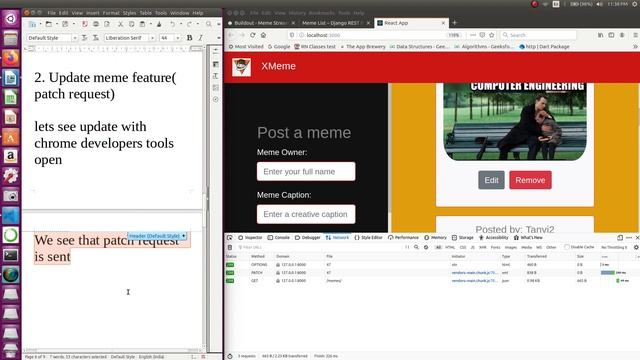Bookmark this page with star icon

point(492,35)
